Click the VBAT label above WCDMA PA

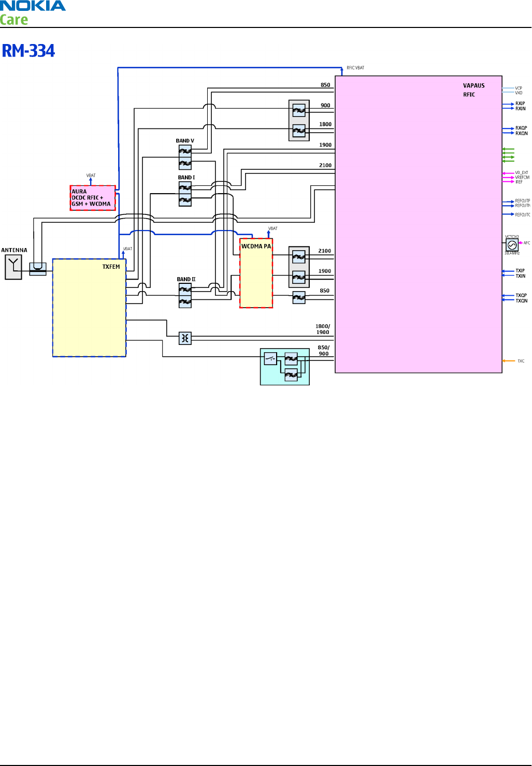(x=273, y=228)
